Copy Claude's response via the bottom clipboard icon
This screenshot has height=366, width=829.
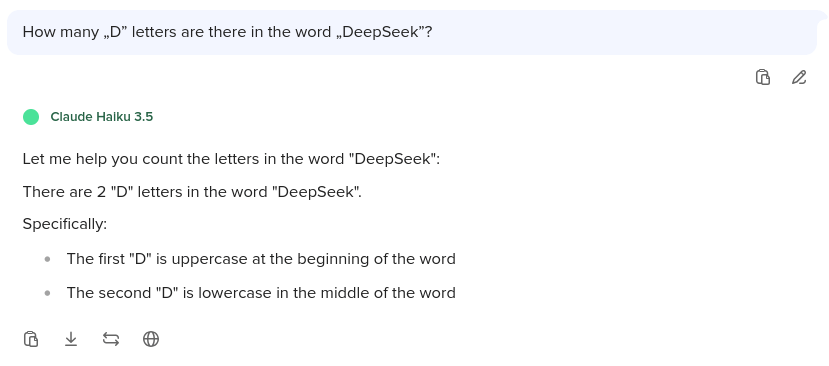31,339
